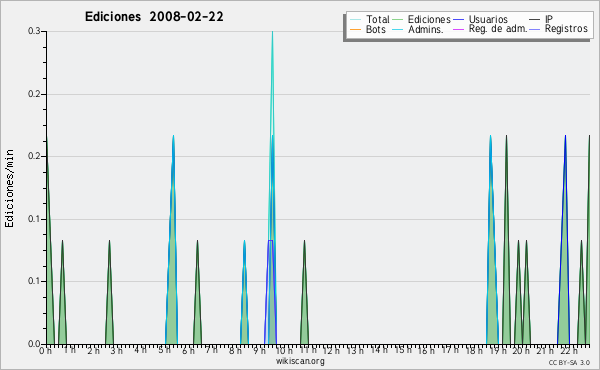Click the 'Ediciones/min' y-axis label
The width and height of the screenshot is (600, 370).
pyautogui.click(x=9, y=188)
